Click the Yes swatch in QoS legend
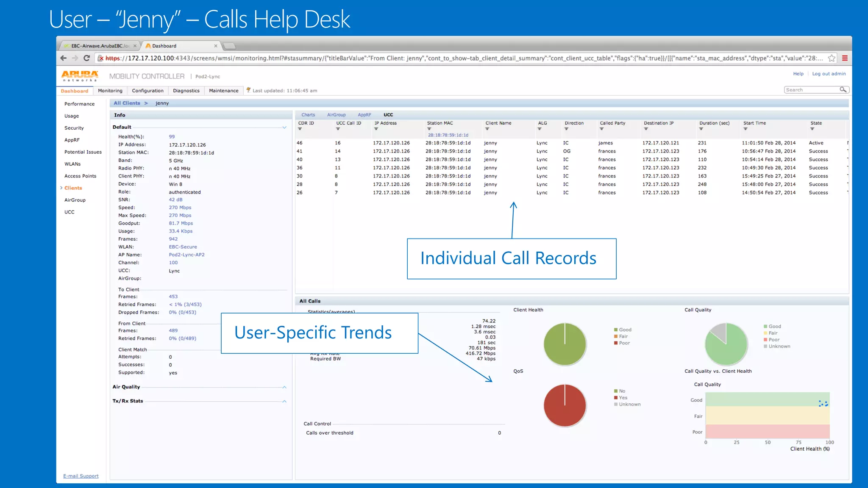This screenshot has height=488, width=868. pos(616,398)
